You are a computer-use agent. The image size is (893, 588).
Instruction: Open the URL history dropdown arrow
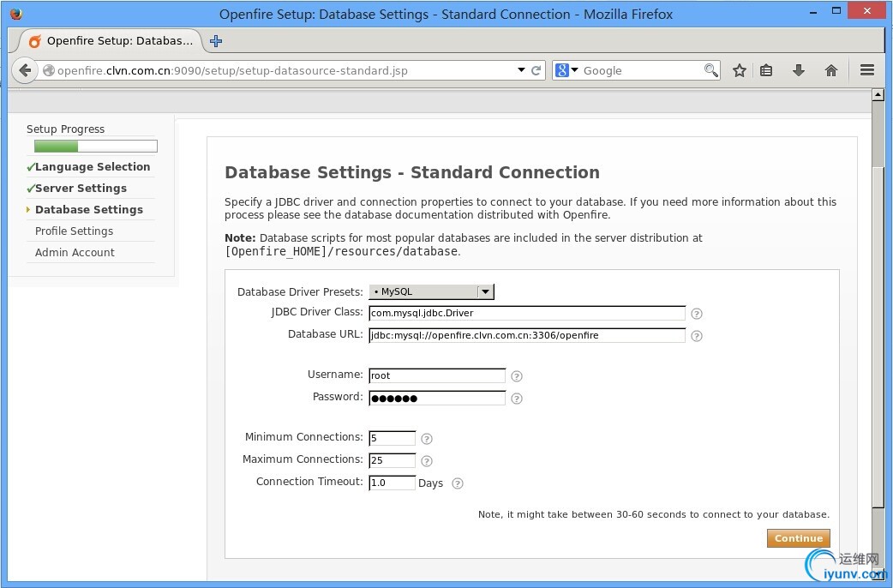tap(521, 70)
